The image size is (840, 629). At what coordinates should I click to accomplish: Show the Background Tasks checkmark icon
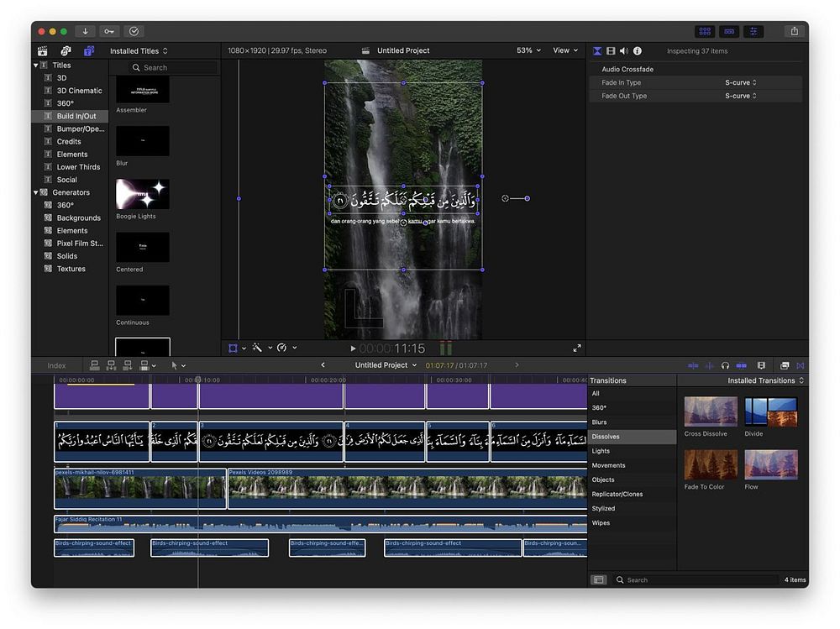[x=134, y=31]
